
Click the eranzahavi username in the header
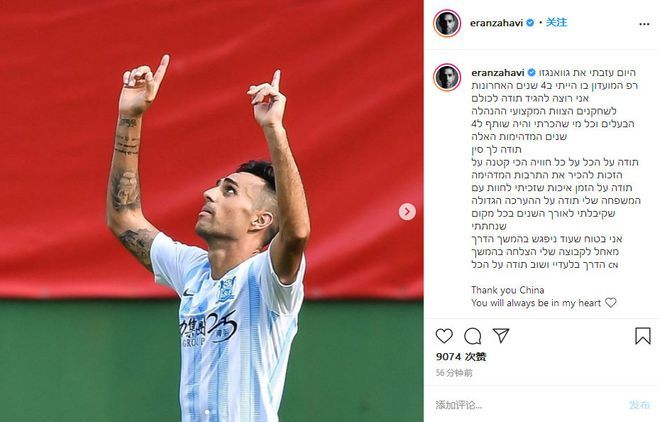[496, 23]
